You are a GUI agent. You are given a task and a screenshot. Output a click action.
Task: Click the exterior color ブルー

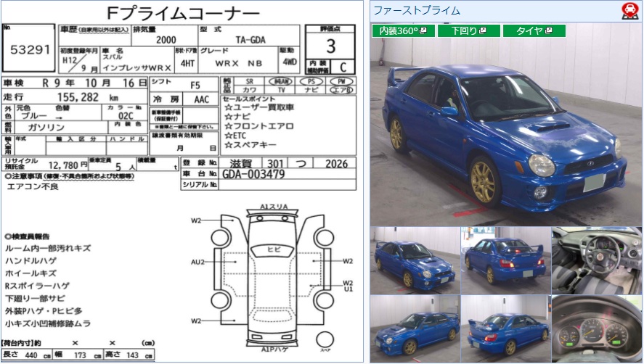pos(35,116)
